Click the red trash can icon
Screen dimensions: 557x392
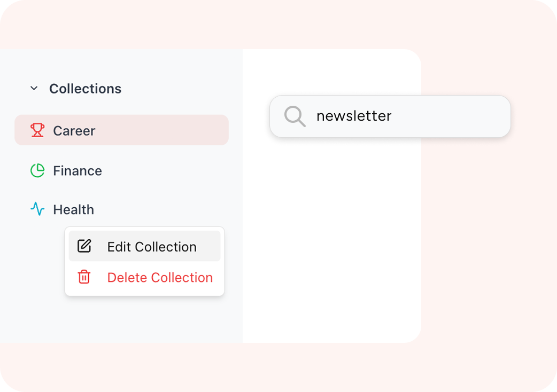pos(84,277)
